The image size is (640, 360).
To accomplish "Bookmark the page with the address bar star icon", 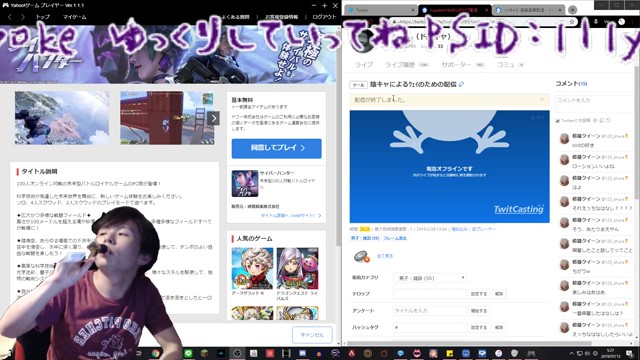I will 572,22.
